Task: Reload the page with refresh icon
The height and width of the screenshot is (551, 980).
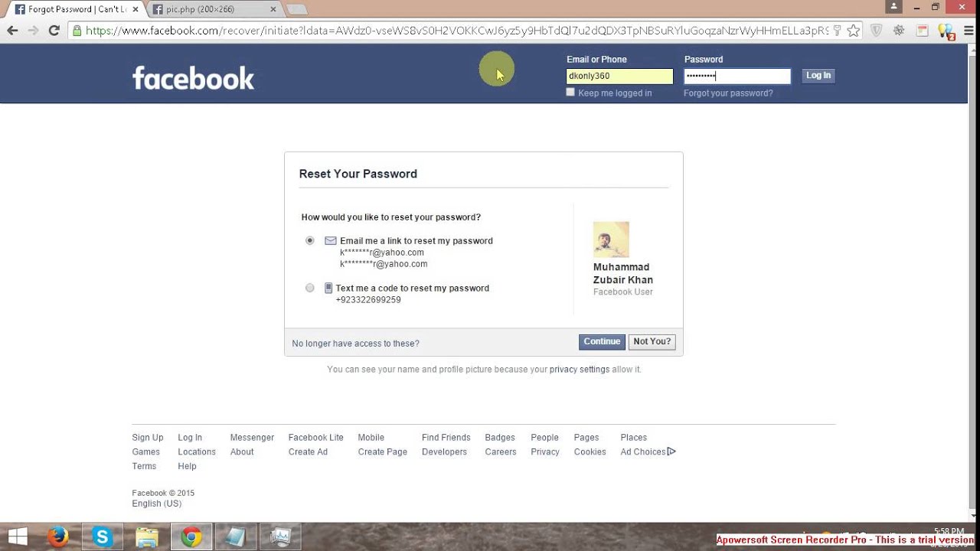Action: [54, 31]
